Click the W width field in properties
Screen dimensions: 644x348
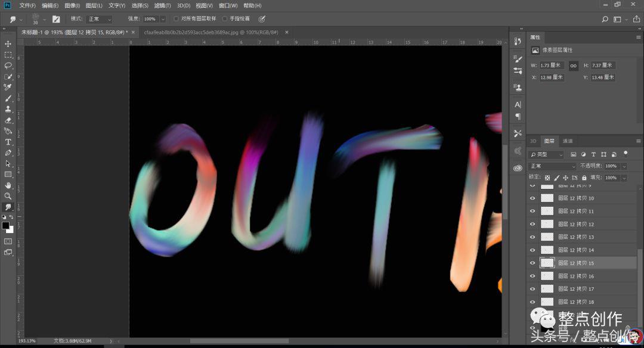[x=552, y=66]
